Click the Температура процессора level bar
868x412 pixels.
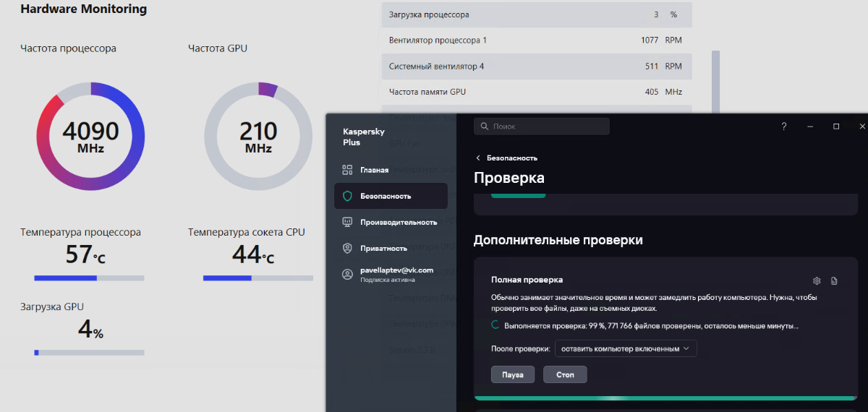click(x=89, y=278)
